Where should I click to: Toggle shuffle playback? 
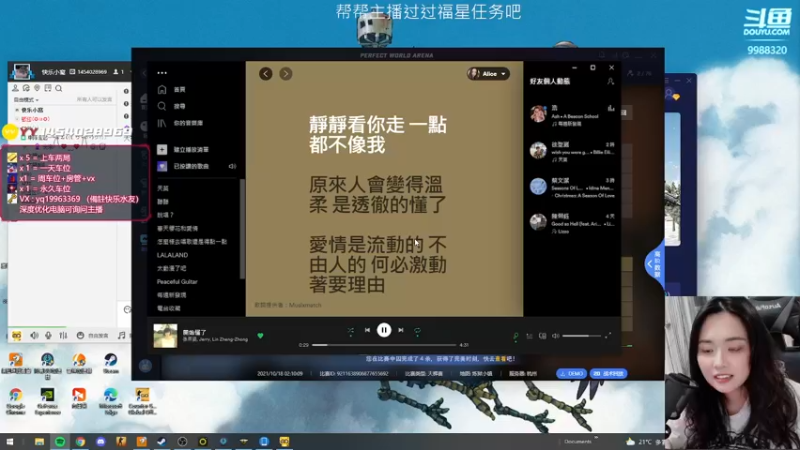click(351, 331)
